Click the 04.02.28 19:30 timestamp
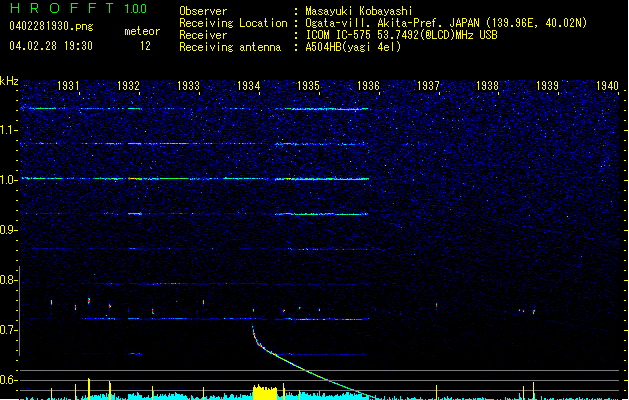 pos(50,46)
